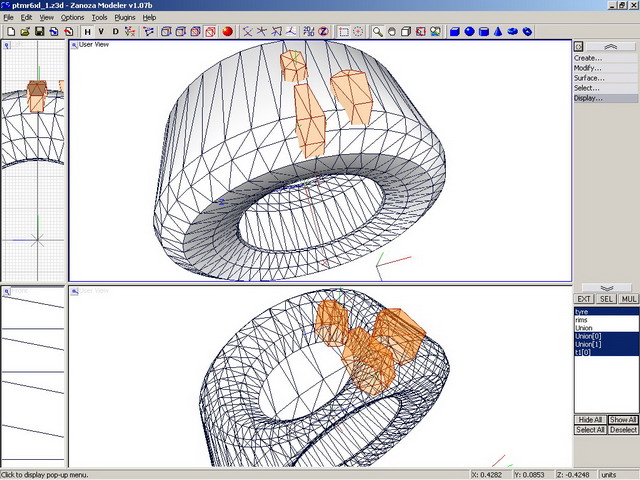The image size is (640, 480).
Task: Toggle the H axis constraint button
Action: [x=87, y=32]
